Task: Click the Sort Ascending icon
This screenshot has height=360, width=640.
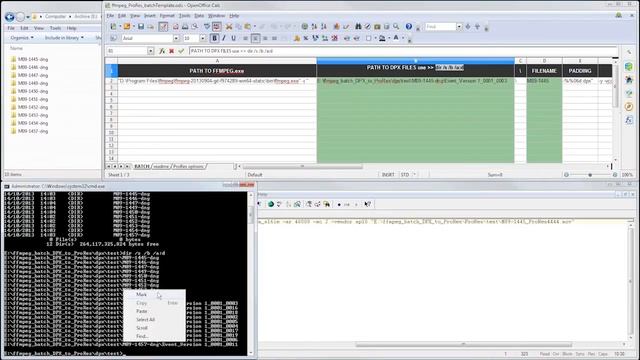Action: [x=314, y=27]
